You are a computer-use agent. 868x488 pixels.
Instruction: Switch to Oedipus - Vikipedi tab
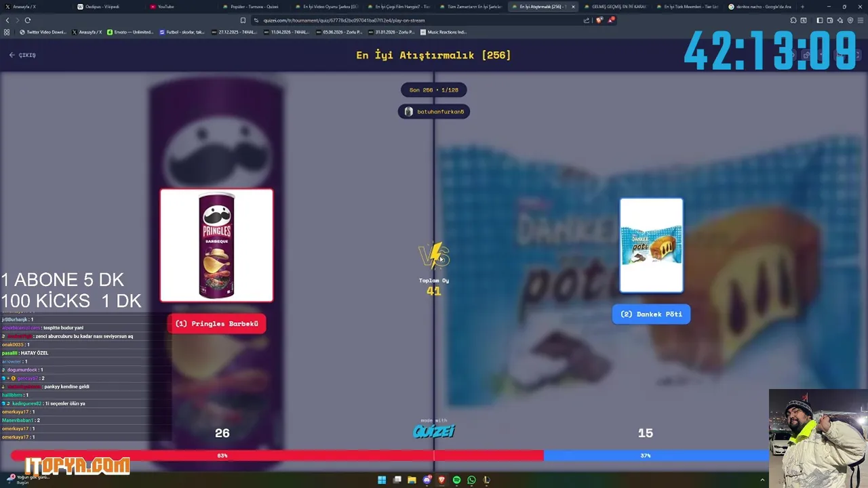[108, 7]
